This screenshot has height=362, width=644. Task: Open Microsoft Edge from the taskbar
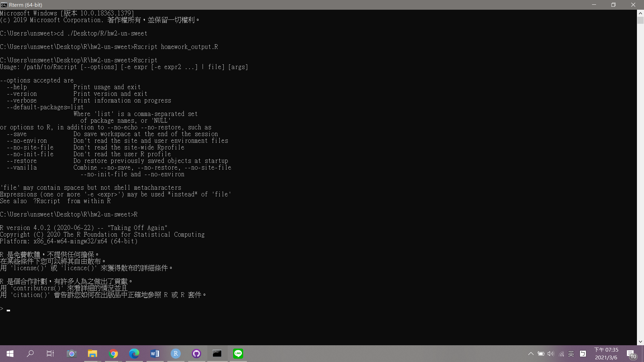[134, 354]
